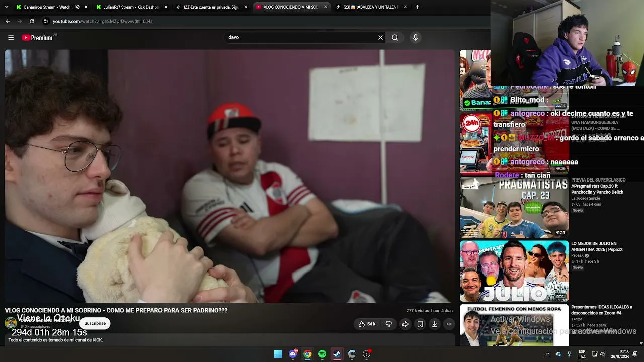Switch to the BALEBA Y UN TALENTO tab
This screenshot has width=644, height=362.
[371, 7]
